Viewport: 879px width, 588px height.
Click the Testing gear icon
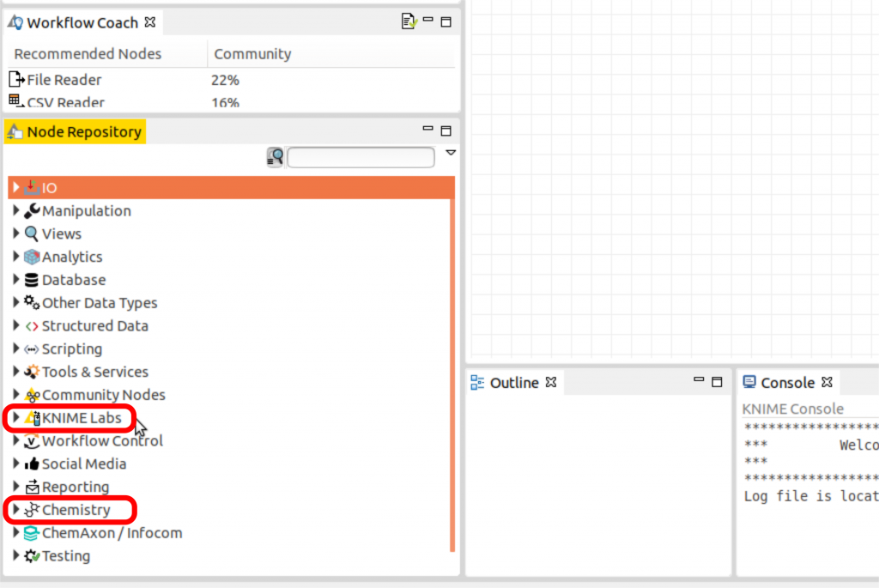coord(32,556)
